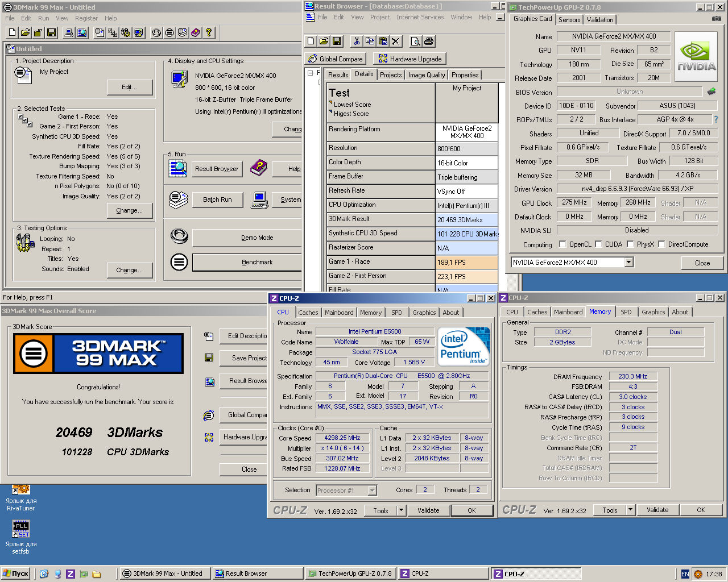This screenshot has width=728, height=582.
Task: Click Demo mode ring icon in 3DMark toolbar
Action: (x=156, y=32)
